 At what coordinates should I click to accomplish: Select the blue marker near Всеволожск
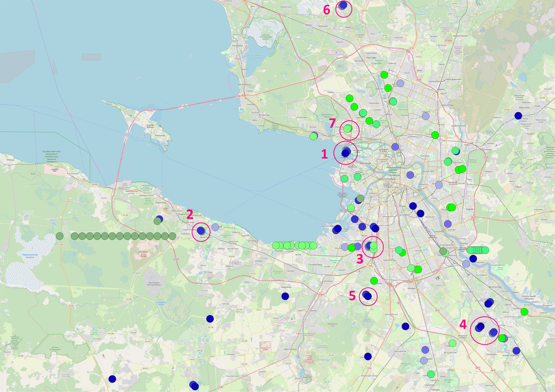(518, 116)
